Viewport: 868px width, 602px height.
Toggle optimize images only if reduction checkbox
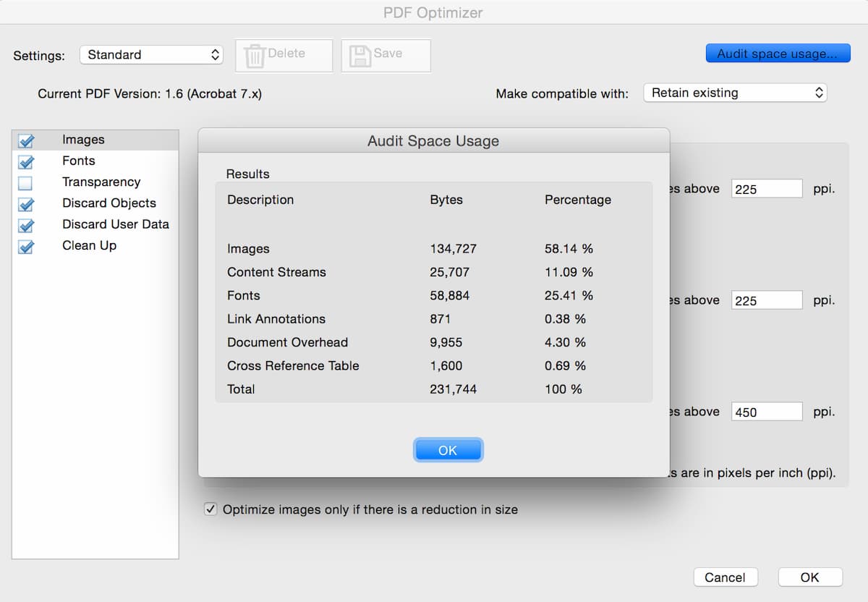coord(210,509)
